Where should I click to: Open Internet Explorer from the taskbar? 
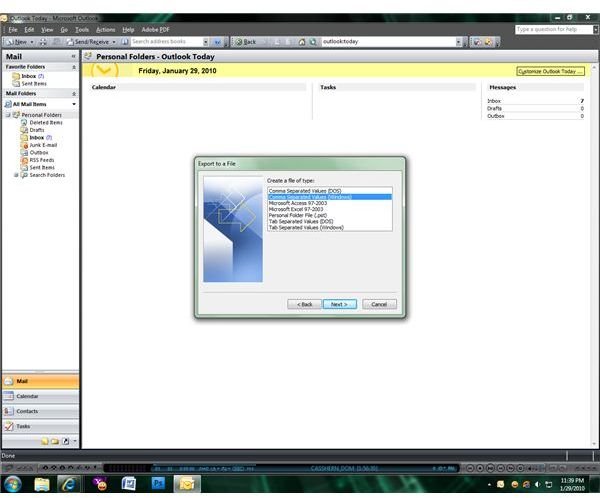(x=69, y=484)
